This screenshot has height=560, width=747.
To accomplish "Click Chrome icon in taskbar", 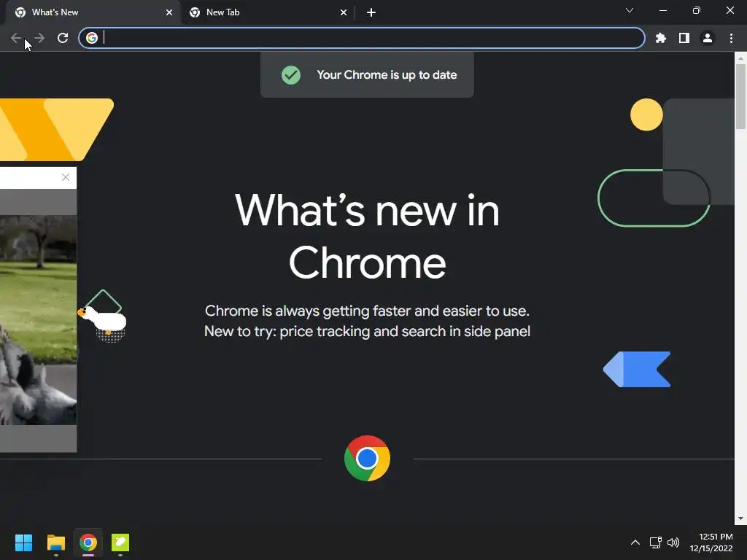I will [x=88, y=542].
